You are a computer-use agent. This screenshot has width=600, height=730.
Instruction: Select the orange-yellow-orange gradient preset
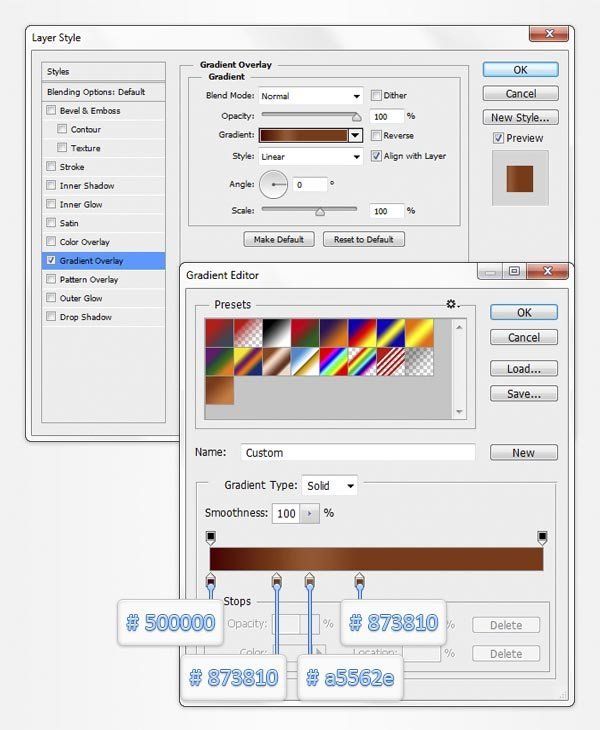point(419,333)
